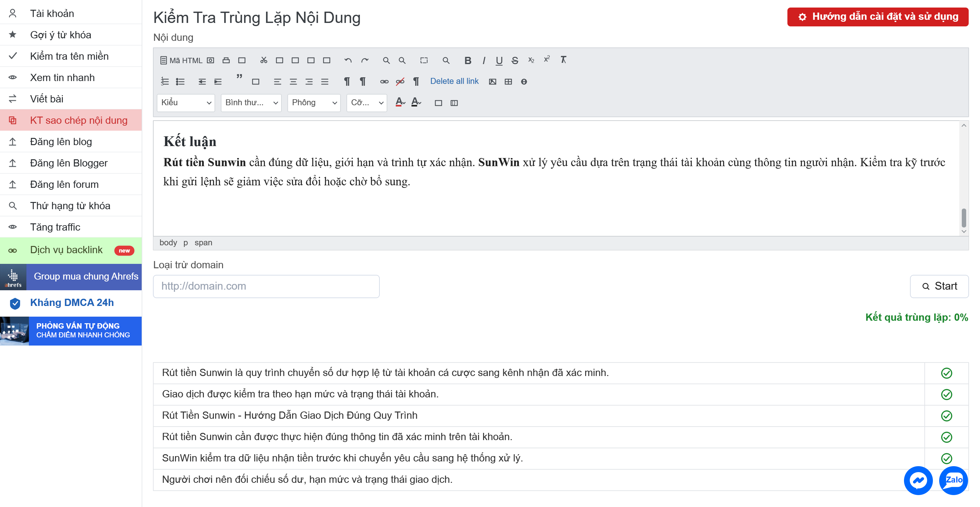Click the decrease indent icon
The height and width of the screenshot is (507, 980).
(202, 81)
